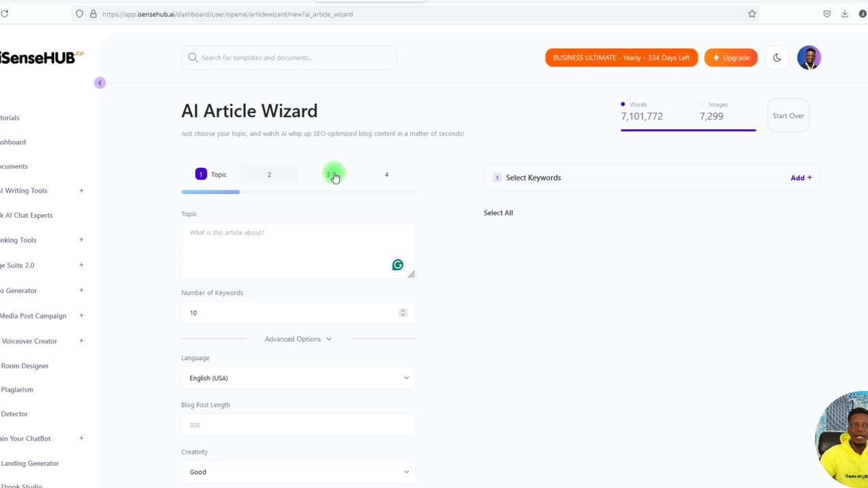Open Tutorials in the sidebar
Image resolution: width=868 pixels, height=488 pixels.
(9, 118)
